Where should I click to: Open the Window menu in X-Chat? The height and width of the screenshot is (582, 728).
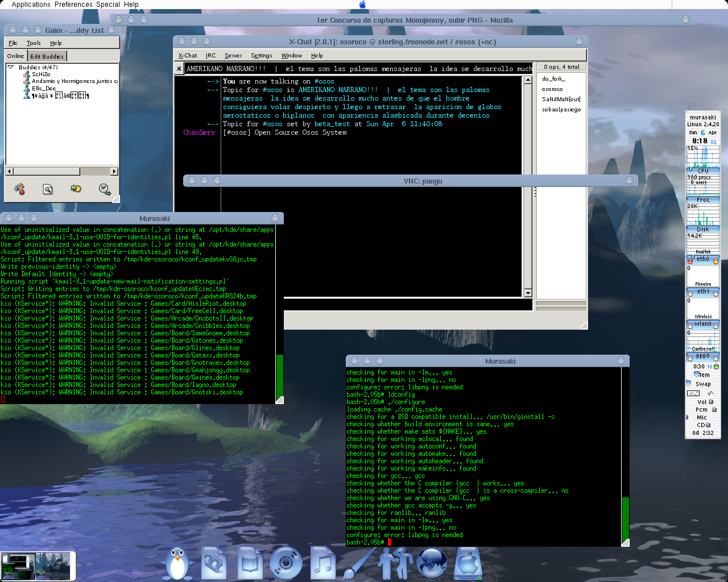coord(292,56)
